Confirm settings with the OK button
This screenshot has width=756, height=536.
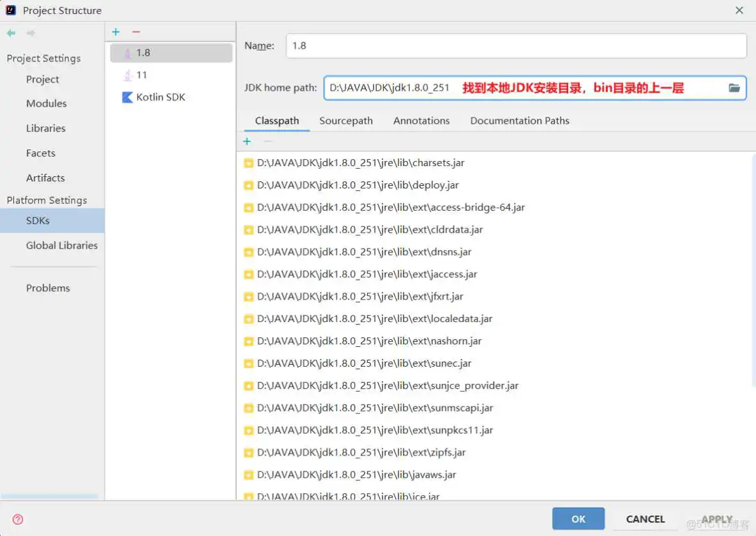[578, 519]
